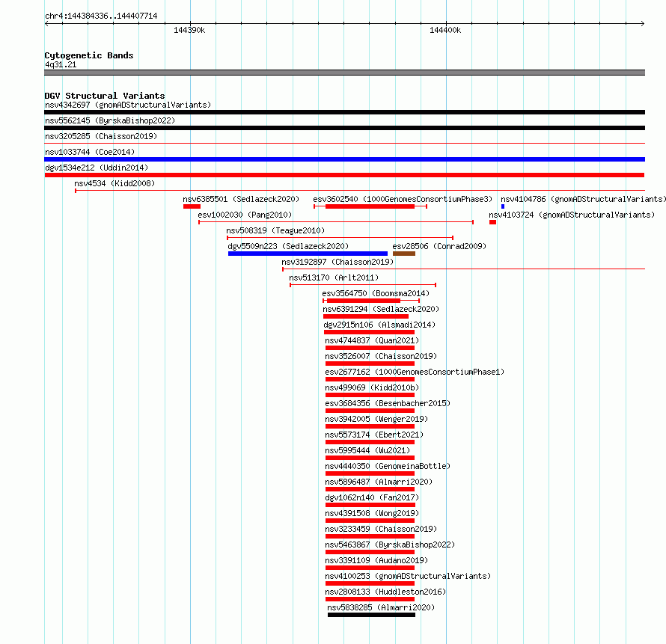Click nsv5995444 Wu2021 label
Image resolution: width=666 pixels, height=644 pixels.
pyautogui.click(x=367, y=450)
